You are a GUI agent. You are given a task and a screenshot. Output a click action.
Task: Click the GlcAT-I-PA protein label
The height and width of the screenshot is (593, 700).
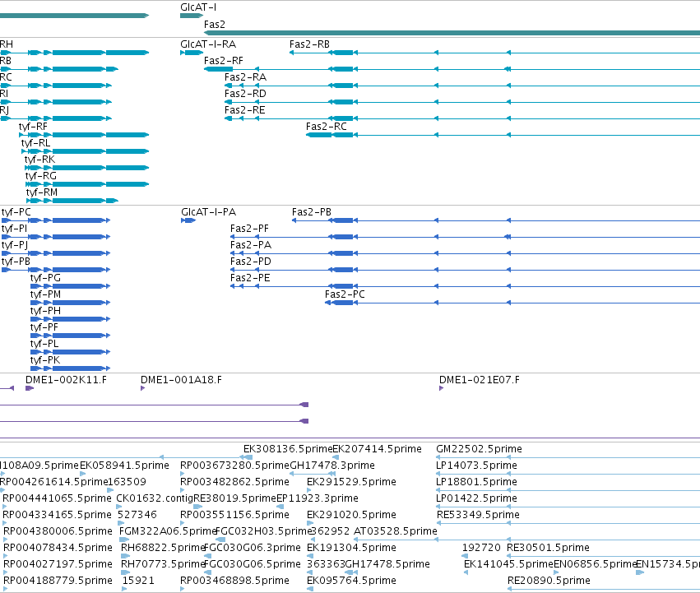click(208, 212)
